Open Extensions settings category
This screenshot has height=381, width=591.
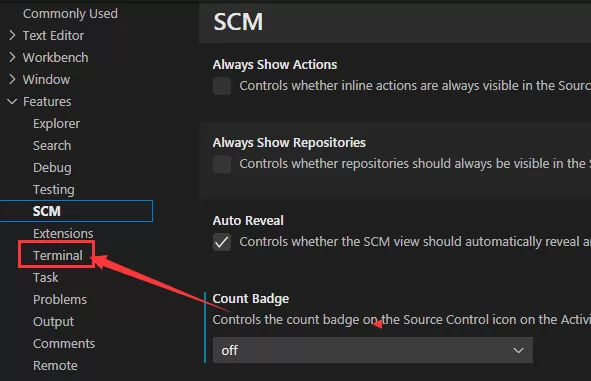click(x=63, y=233)
